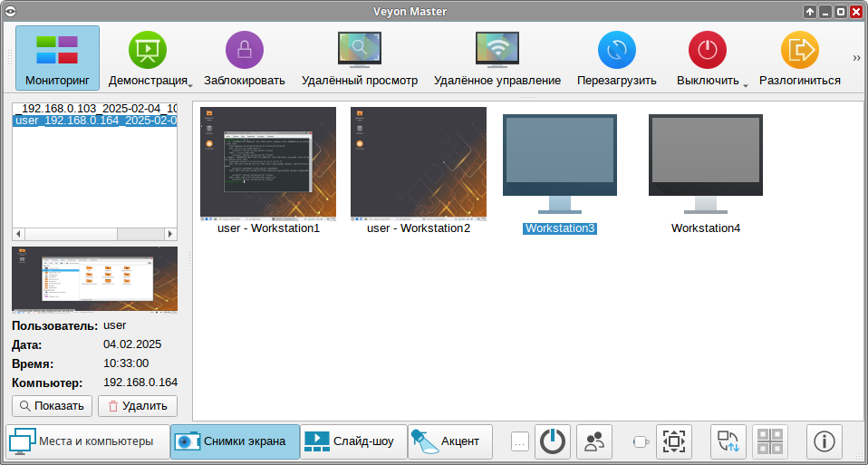Toggle custom computer arrangement button
Image resolution: width=868 pixels, height=465 pixels.
728,441
